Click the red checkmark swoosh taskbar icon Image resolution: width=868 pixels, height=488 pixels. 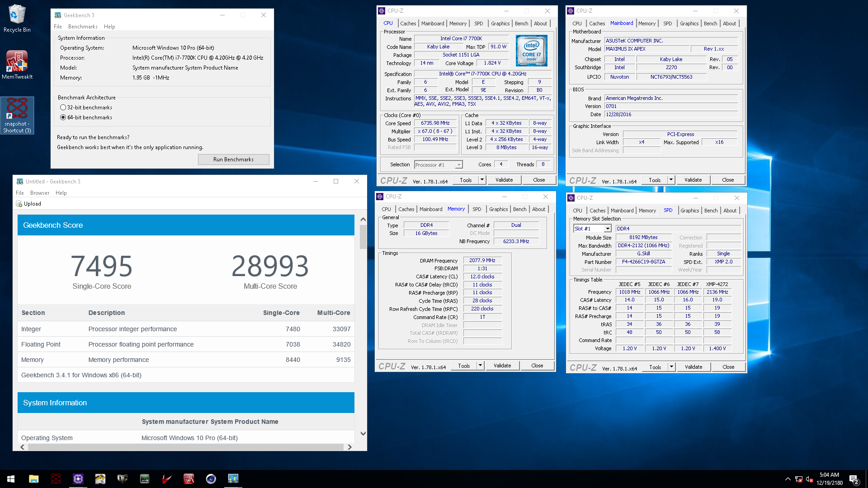167,479
